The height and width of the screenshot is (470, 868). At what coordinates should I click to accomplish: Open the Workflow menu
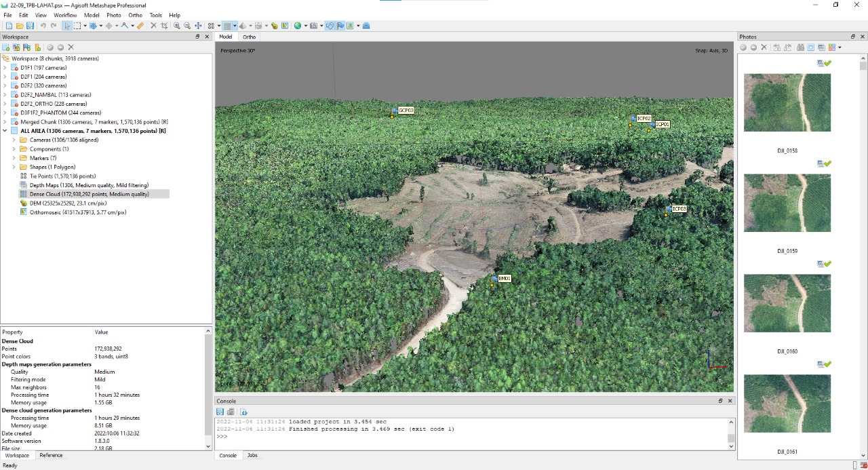(65, 15)
